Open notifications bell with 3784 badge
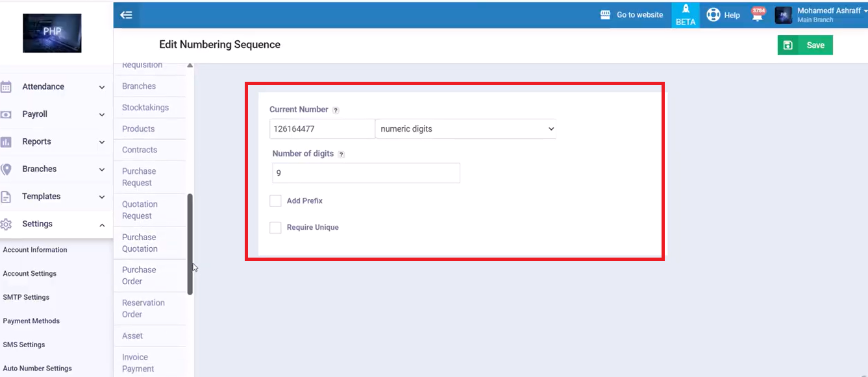 (x=757, y=15)
